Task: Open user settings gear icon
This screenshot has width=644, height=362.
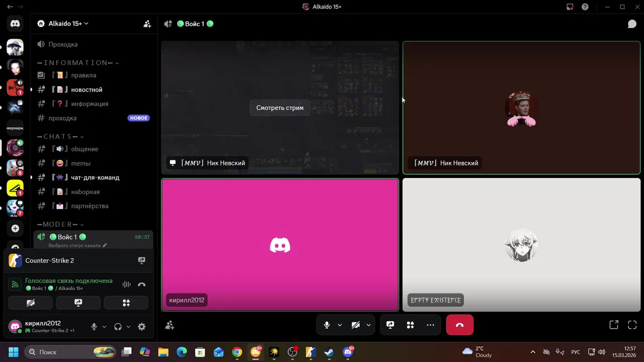Action: pos(142,326)
